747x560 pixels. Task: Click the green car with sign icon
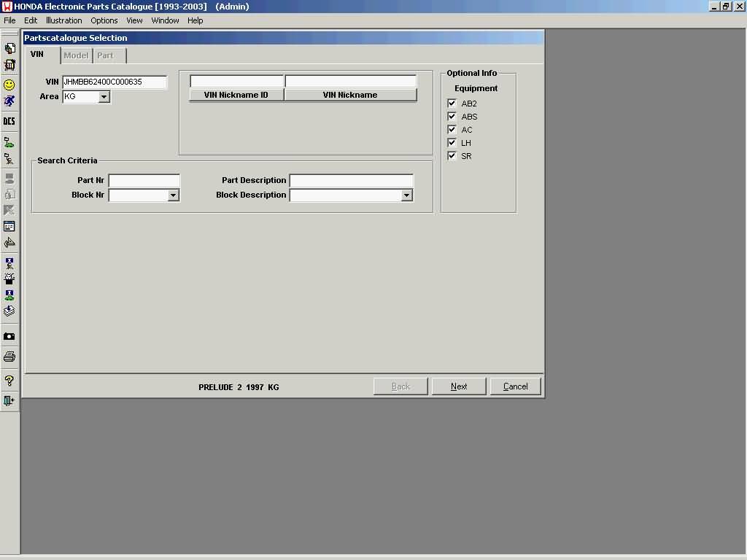point(9,142)
